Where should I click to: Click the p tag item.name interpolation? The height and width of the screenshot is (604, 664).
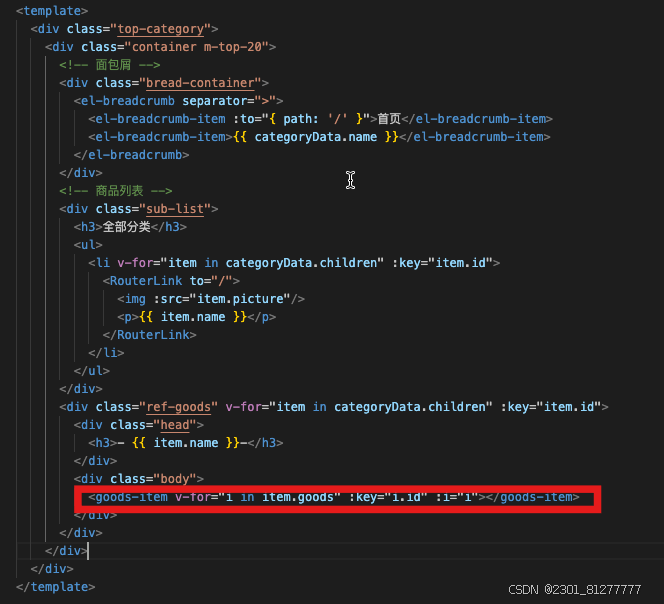pyautogui.click(x=193, y=317)
